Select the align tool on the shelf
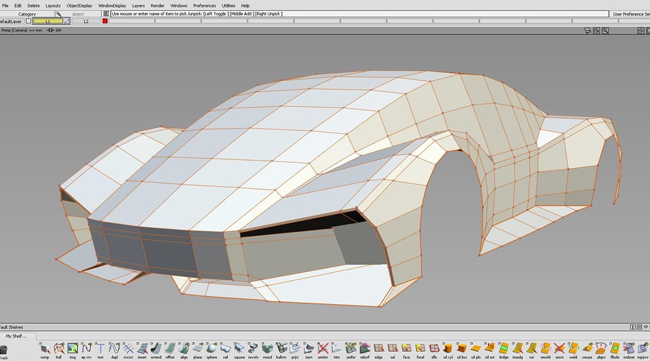Image resolution: width=650 pixels, height=361 pixels. 184,351
